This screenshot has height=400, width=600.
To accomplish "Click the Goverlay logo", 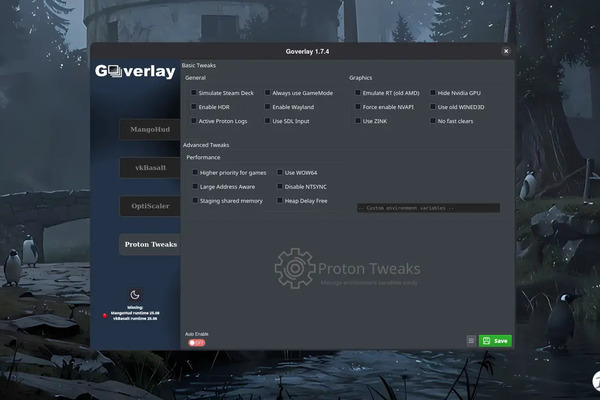I will coord(135,71).
